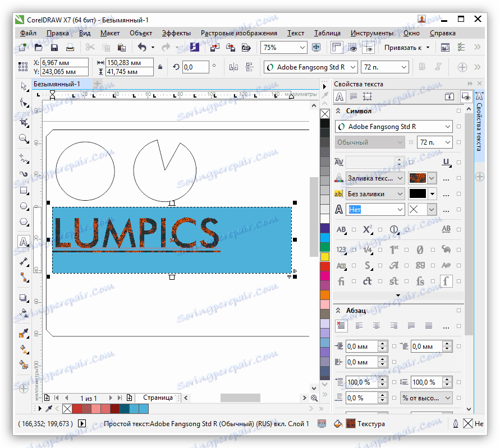Select the Pick tool arrow
The width and height of the screenshot is (500, 448).
point(24,86)
